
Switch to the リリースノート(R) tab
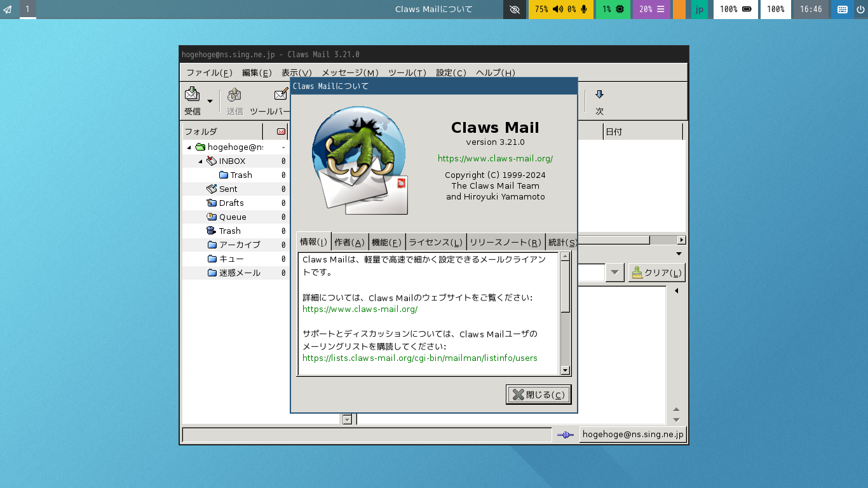pos(505,242)
